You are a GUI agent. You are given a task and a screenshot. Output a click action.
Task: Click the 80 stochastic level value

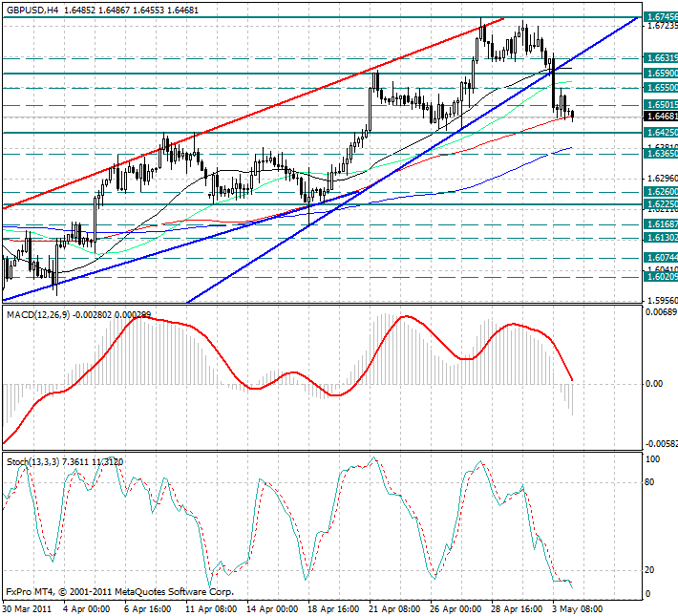649,482
